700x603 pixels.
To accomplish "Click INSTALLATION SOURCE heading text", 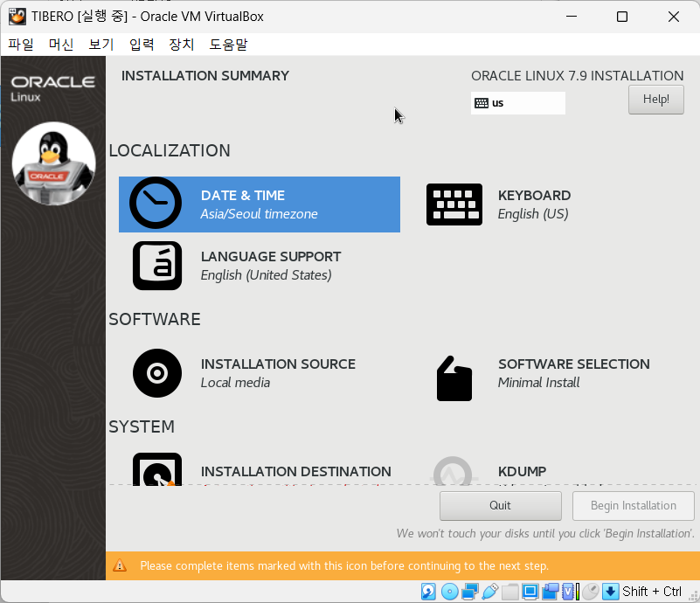I will pos(278,364).
